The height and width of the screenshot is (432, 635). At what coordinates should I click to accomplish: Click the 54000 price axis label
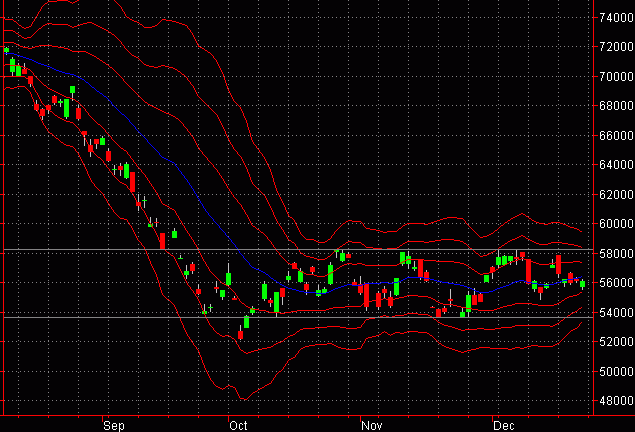coord(616,313)
